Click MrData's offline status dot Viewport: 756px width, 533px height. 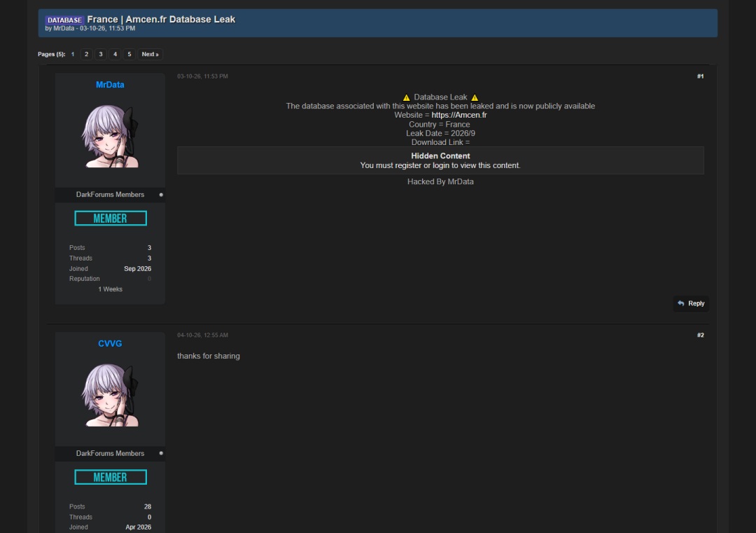click(x=161, y=195)
